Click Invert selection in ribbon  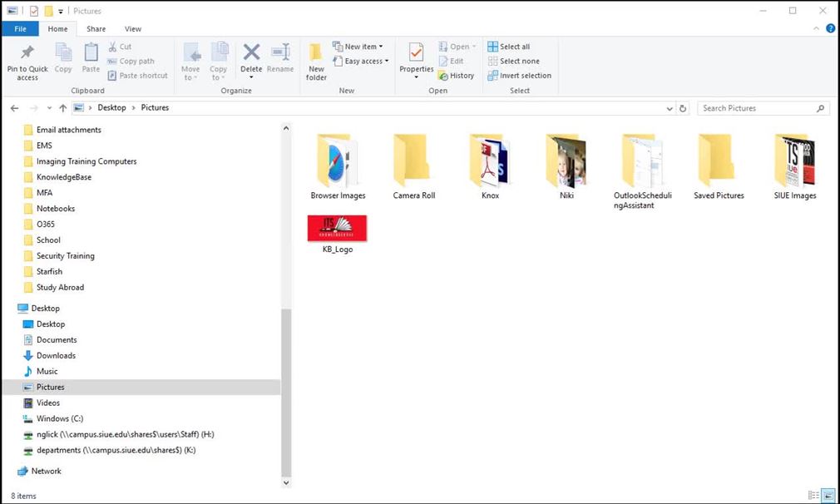tap(519, 76)
